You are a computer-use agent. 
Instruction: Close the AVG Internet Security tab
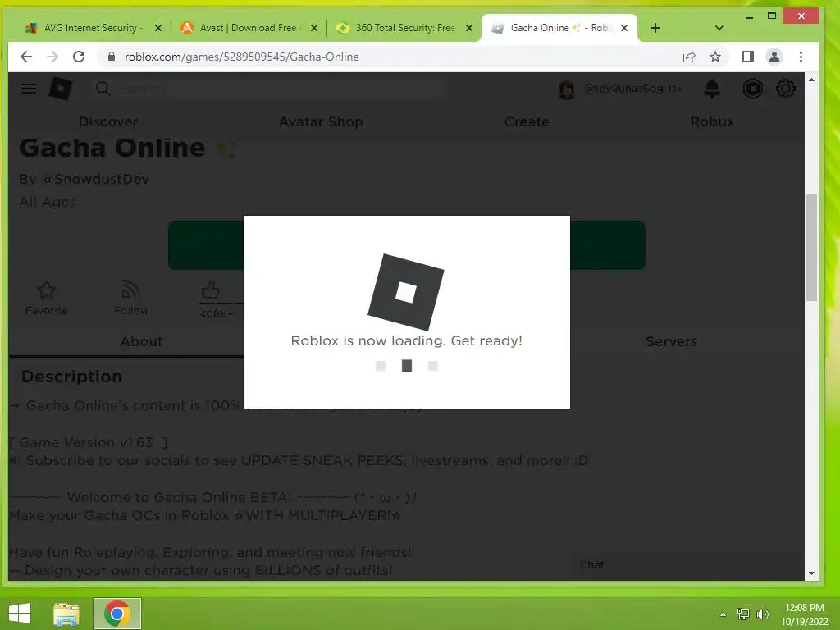coord(158,28)
